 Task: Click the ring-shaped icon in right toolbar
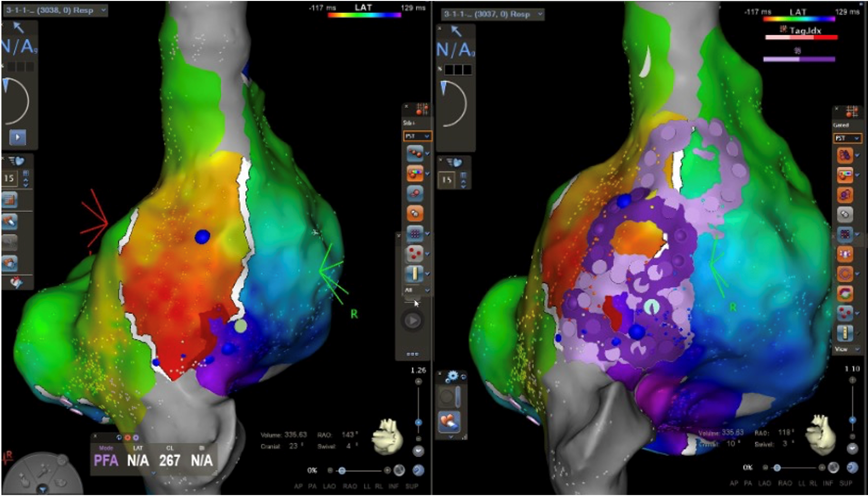[x=845, y=274]
